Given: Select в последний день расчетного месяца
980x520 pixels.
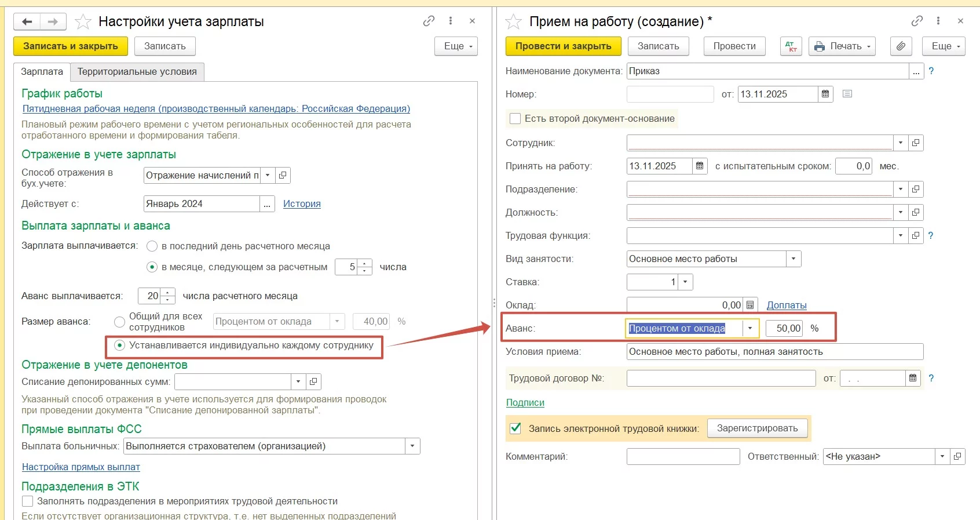Looking at the screenshot, I should pos(152,246).
